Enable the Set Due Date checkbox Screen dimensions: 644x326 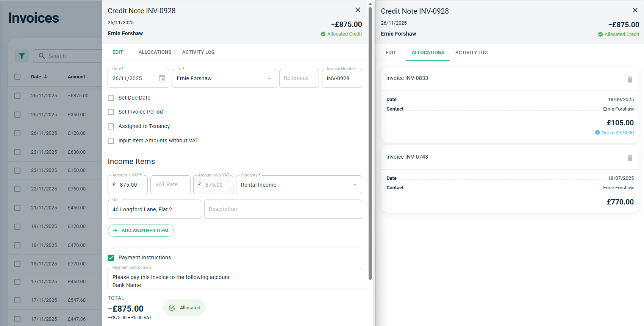coord(111,98)
